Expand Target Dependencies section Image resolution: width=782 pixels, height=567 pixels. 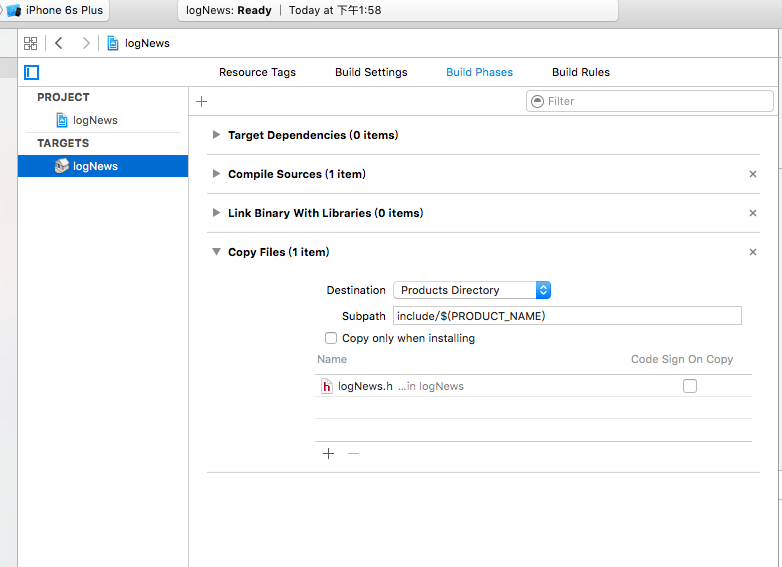click(216, 135)
